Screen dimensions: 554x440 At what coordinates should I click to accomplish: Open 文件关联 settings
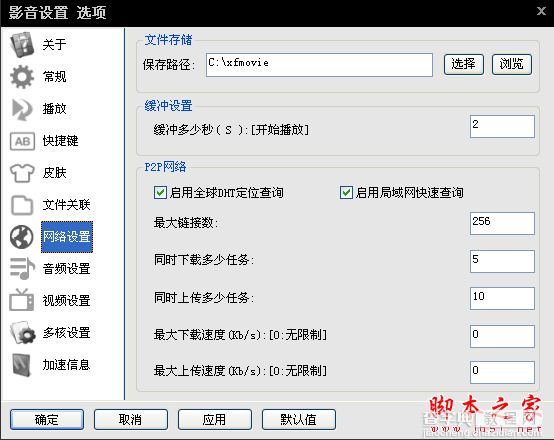[x=66, y=205]
